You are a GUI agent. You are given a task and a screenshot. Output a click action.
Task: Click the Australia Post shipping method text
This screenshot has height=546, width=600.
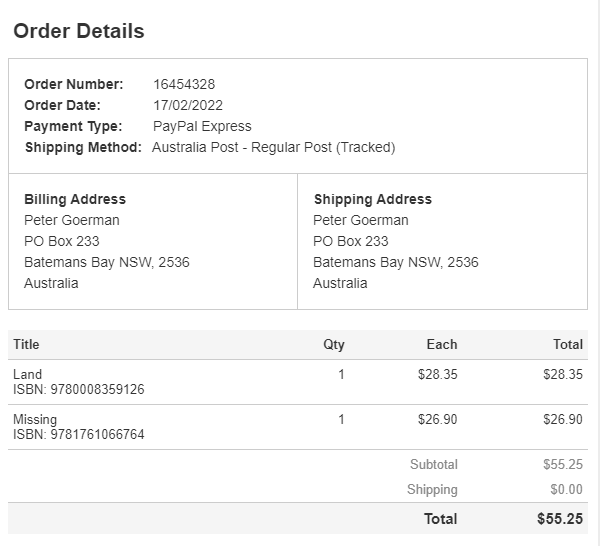(x=274, y=147)
